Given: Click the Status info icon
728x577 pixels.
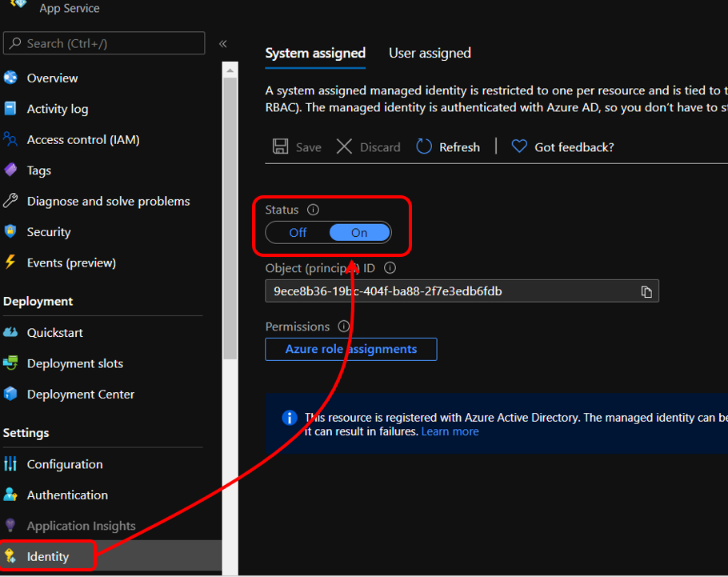Looking at the screenshot, I should tap(314, 210).
